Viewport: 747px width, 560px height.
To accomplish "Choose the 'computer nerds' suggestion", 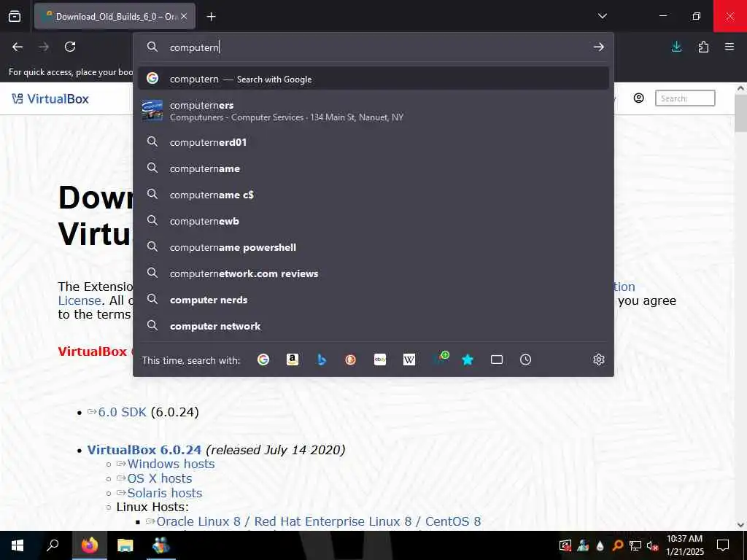I will pos(373,300).
